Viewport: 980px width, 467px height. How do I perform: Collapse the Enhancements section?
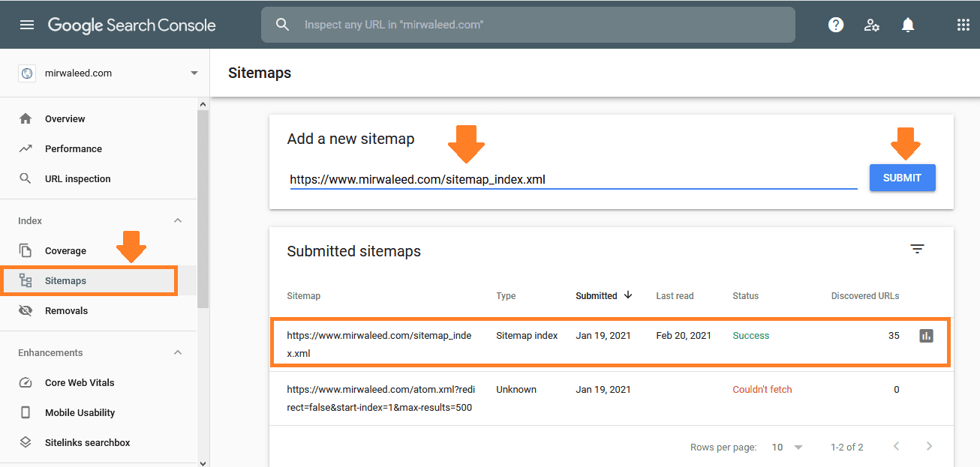pos(178,352)
